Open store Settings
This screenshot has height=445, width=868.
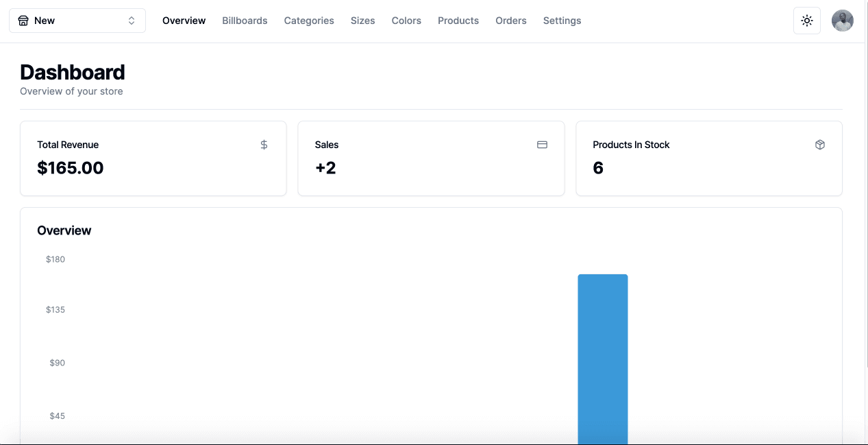562,21
